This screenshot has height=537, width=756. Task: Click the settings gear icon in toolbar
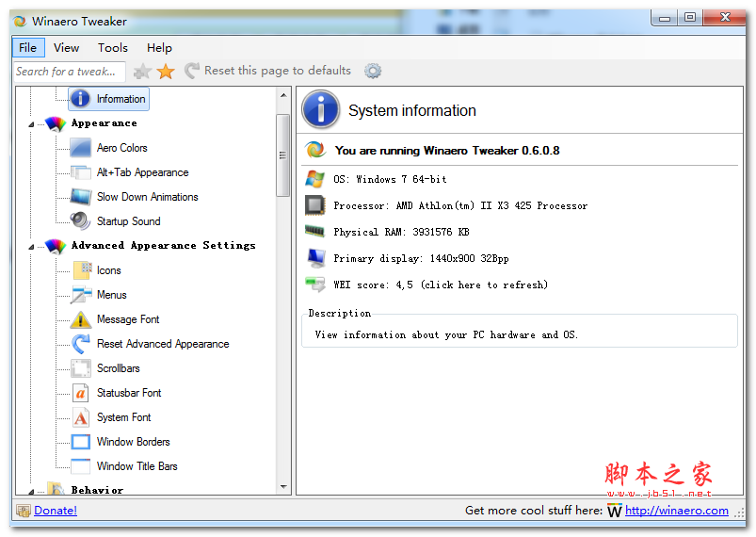pos(372,71)
